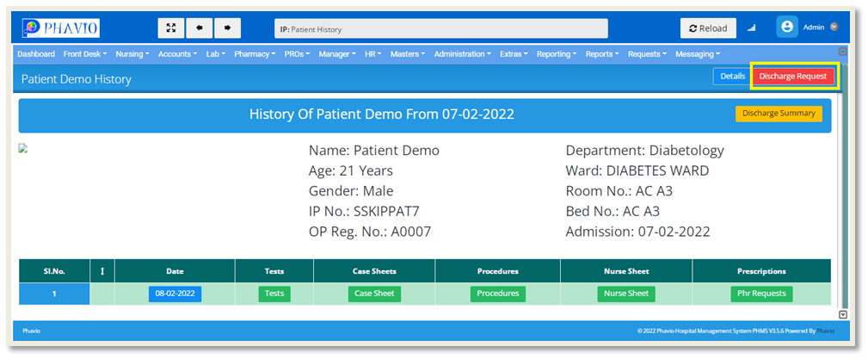Image resolution: width=868 pixels, height=359 pixels.
Task: Click the Case Sheets column header
Action: 374,271
